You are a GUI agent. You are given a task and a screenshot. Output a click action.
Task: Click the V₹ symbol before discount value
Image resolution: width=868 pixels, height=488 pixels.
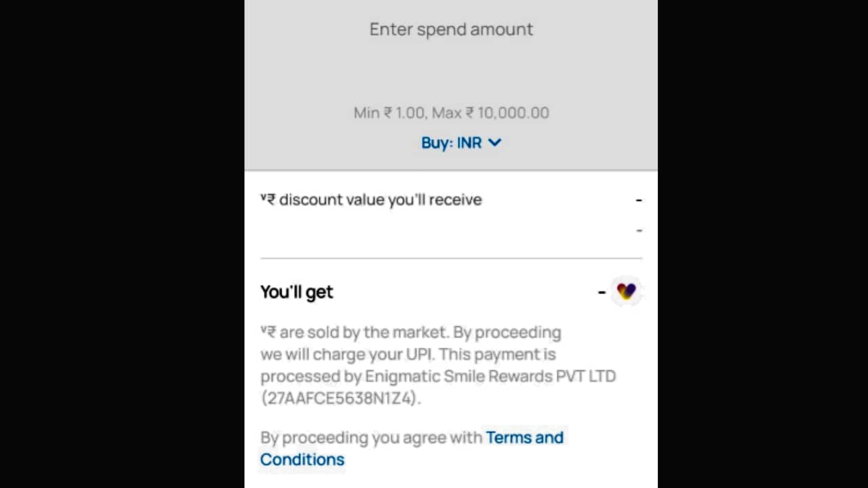268,199
